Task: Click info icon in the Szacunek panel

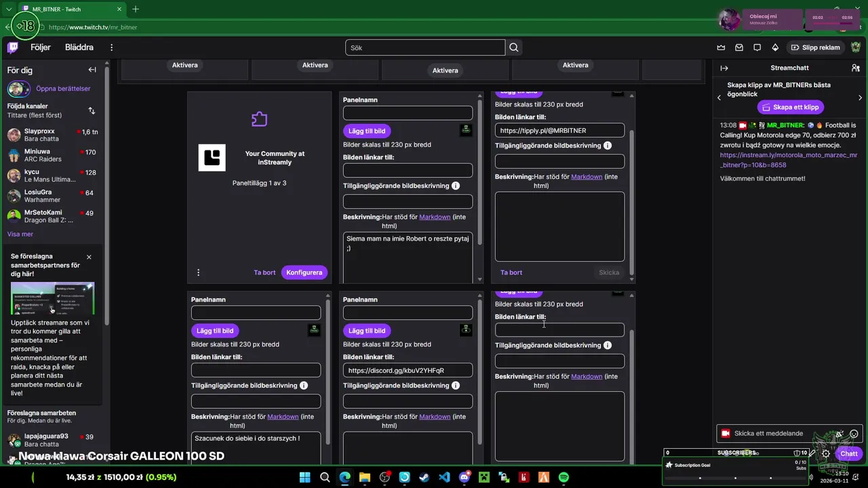Action: tap(304, 386)
